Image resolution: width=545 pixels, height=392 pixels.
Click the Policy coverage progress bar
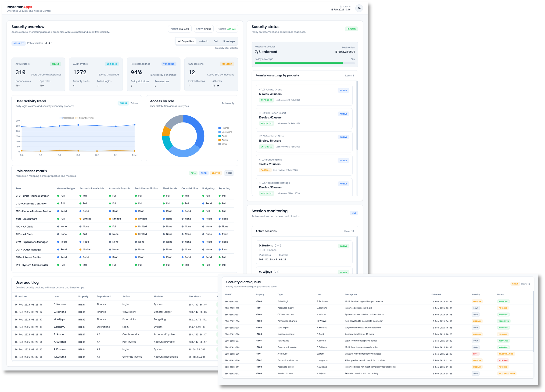pyautogui.click(x=305, y=63)
